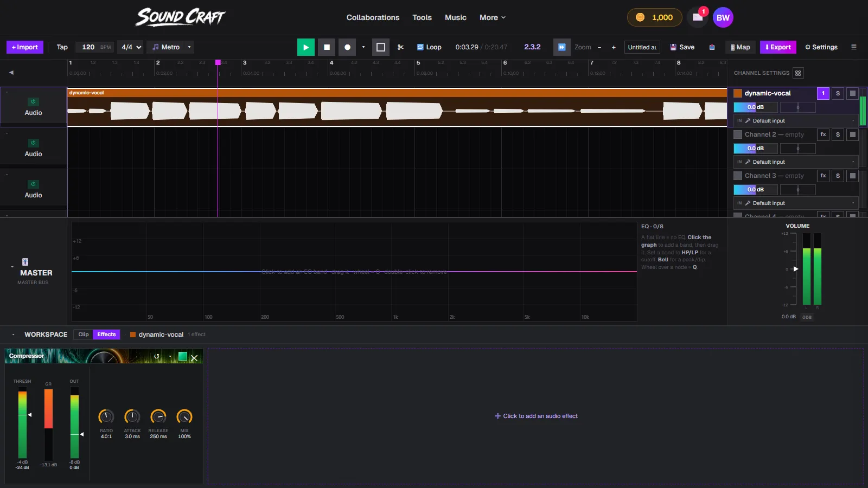
Task: Open Settings
Action: 821,47
